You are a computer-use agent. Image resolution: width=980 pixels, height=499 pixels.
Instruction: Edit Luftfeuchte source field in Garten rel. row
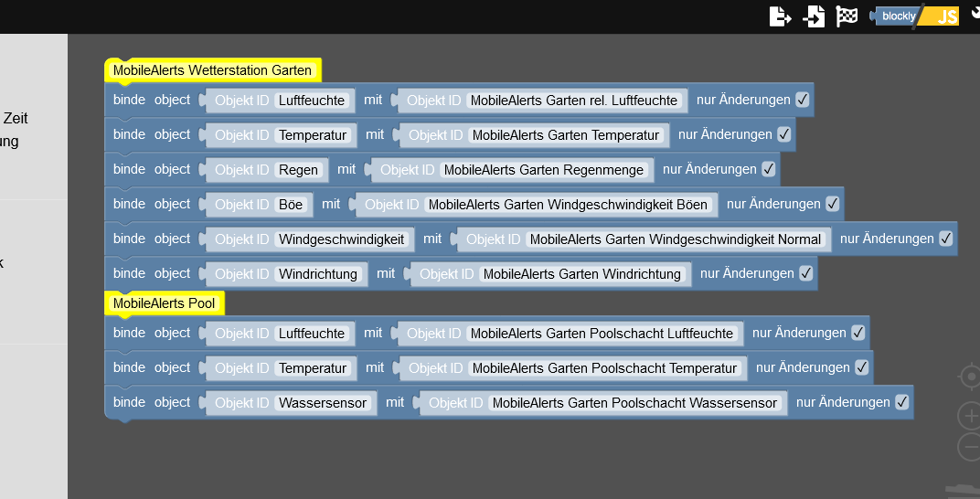[x=311, y=101]
